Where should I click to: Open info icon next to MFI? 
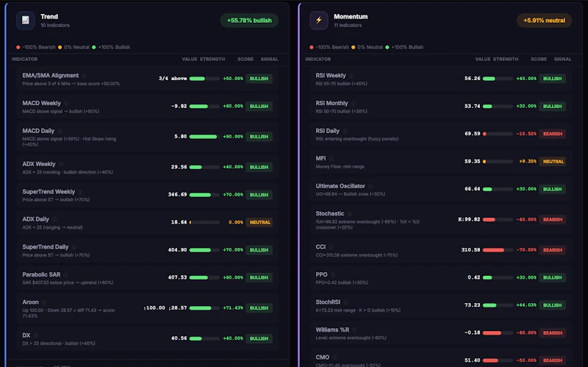[331, 158]
